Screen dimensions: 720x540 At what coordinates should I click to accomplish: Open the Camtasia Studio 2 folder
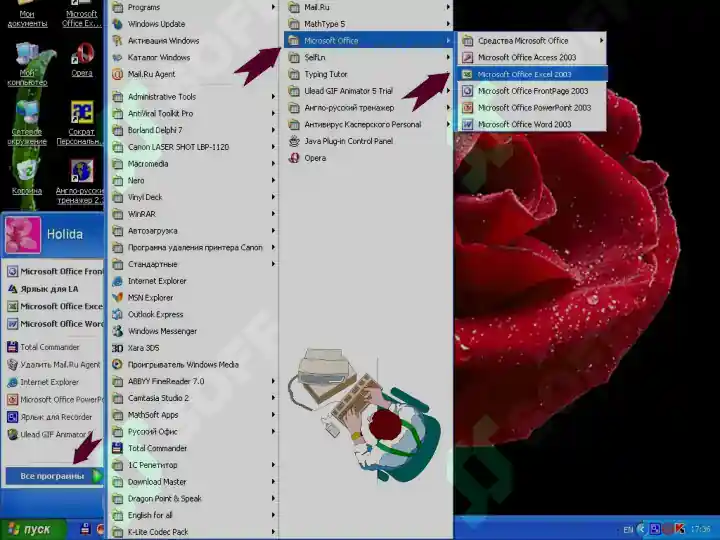click(194, 398)
